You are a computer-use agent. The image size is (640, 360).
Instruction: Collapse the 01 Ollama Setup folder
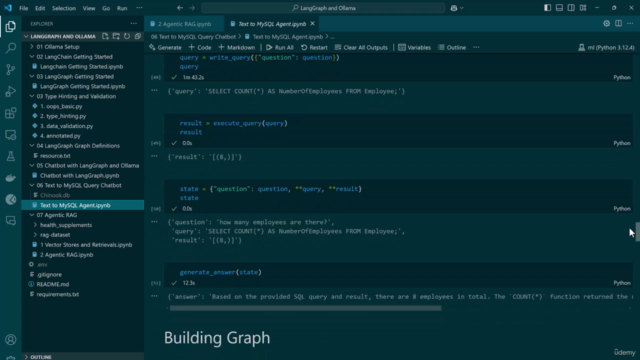(x=82, y=47)
